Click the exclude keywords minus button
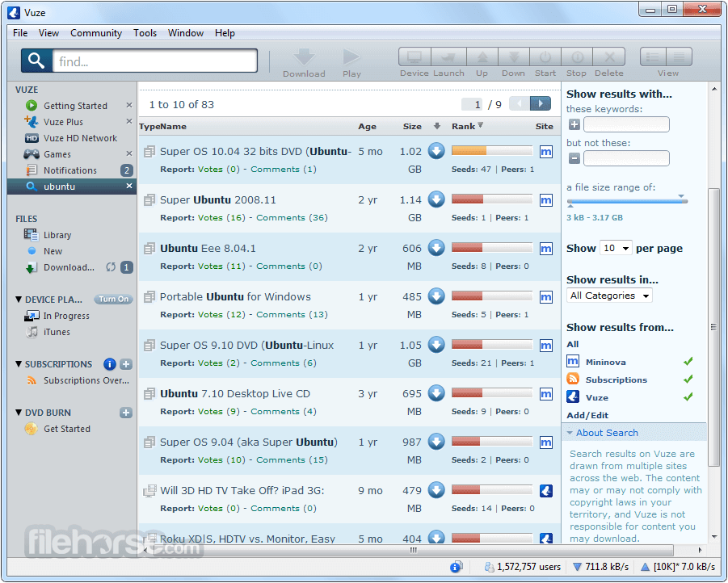The image size is (728, 583). 574,158
